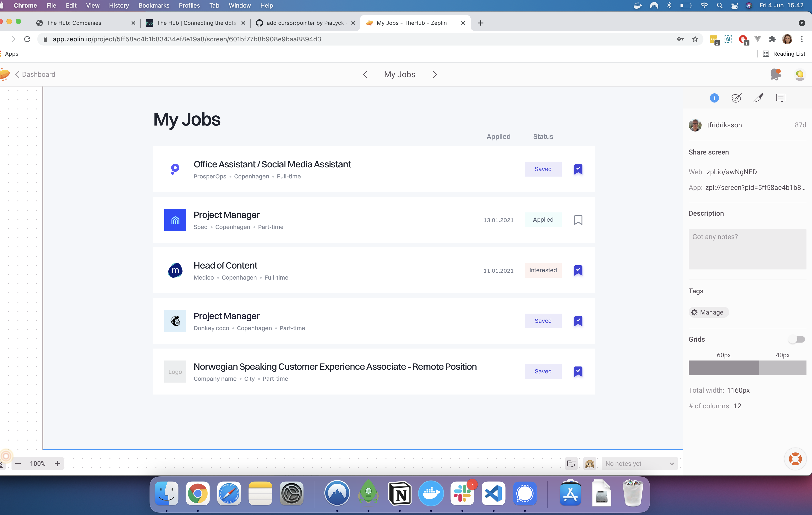Zoom out with the minus button
The height and width of the screenshot is (515, 812).
[18, 464]
